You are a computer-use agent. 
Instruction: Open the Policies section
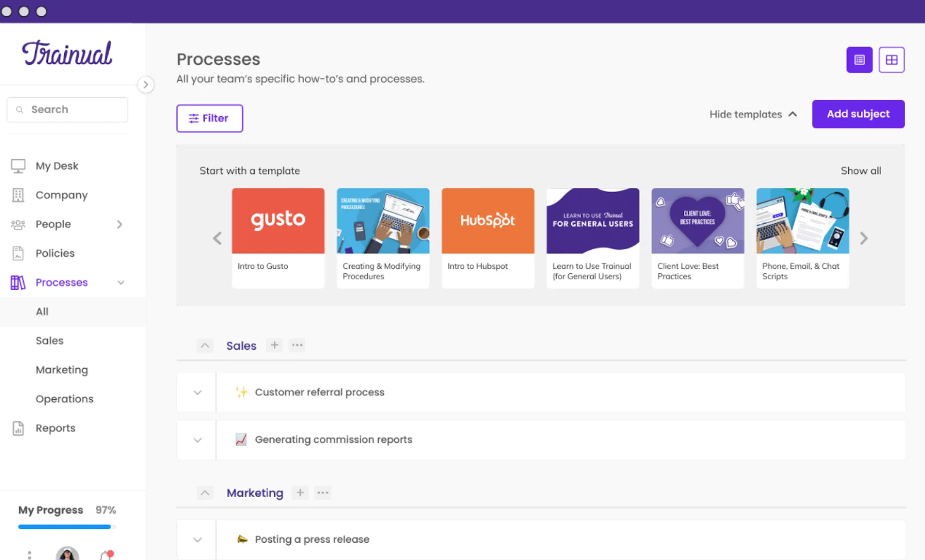coord(55,253)
